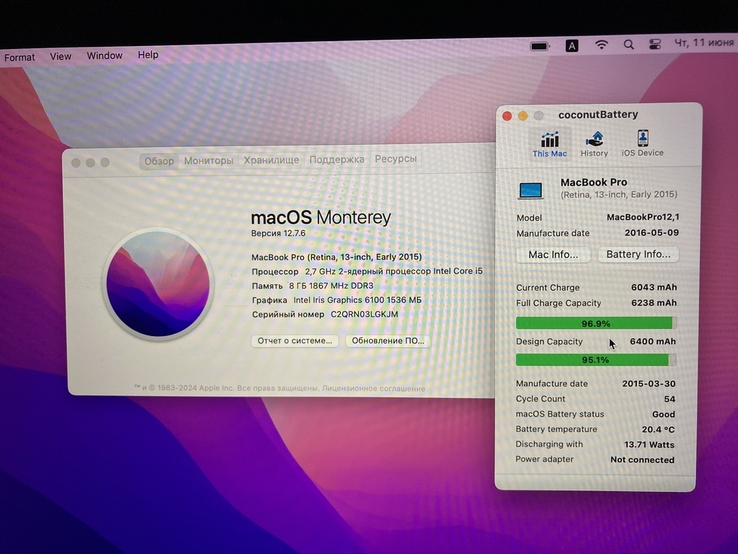Open the Format menu
This screenshot has width=738, height=554.
19,57
